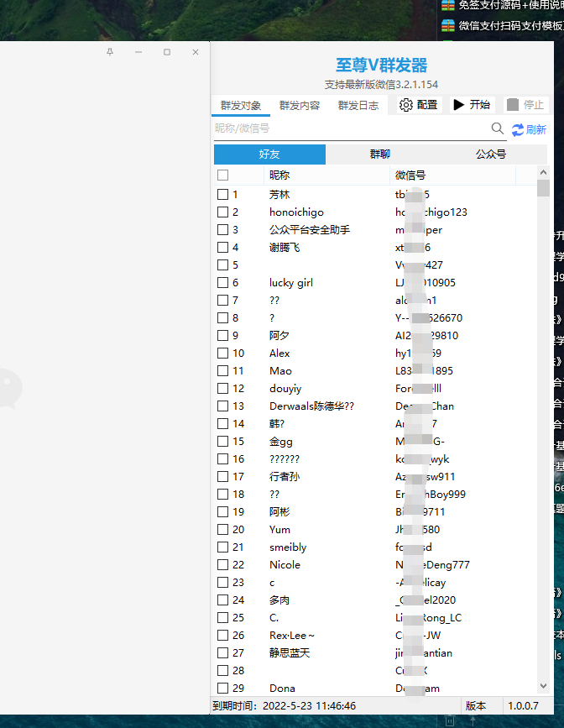This screenshot has width=564, height=728.
Task: Minimize the WeChat window
Action: tap(138, 52)
